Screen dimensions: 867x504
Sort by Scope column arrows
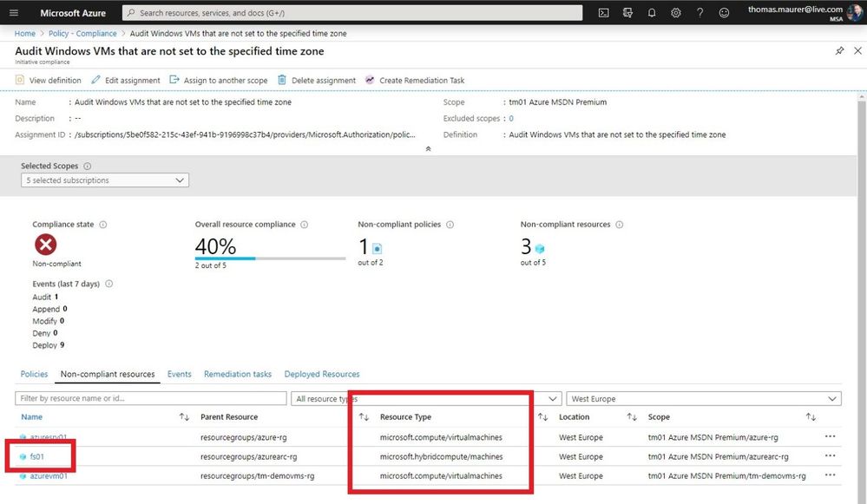[811, 416]
